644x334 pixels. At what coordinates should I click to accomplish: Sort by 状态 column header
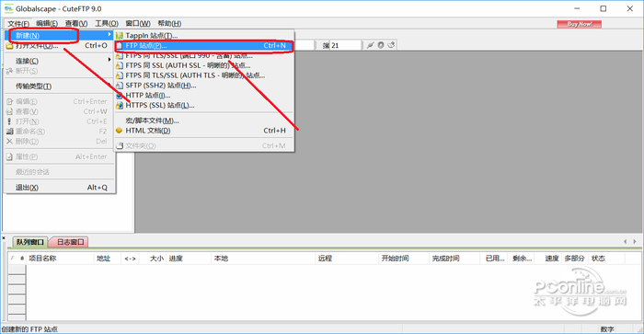point(606,259)
